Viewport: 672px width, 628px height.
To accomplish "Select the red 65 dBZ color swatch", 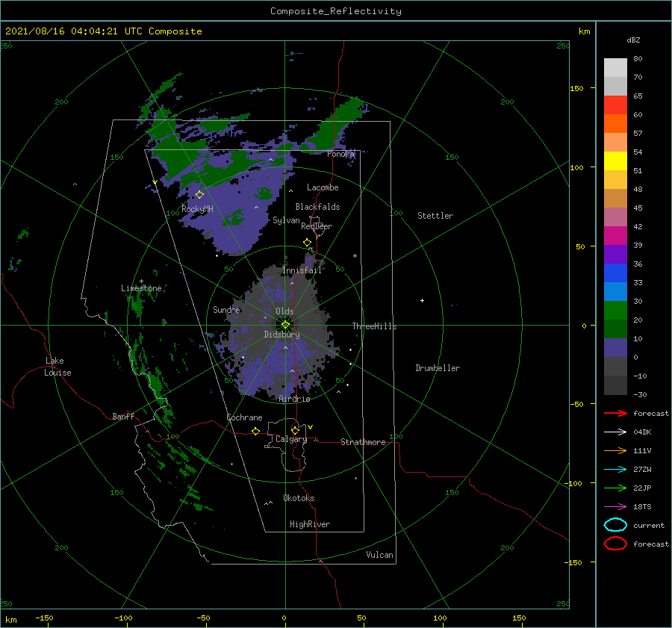I will pos(615,105).
